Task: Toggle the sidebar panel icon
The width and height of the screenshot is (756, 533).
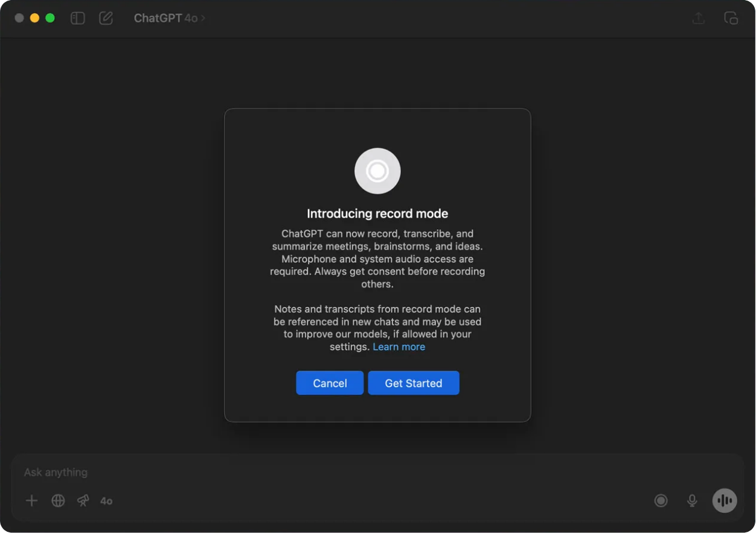Action: coord(77,18)
